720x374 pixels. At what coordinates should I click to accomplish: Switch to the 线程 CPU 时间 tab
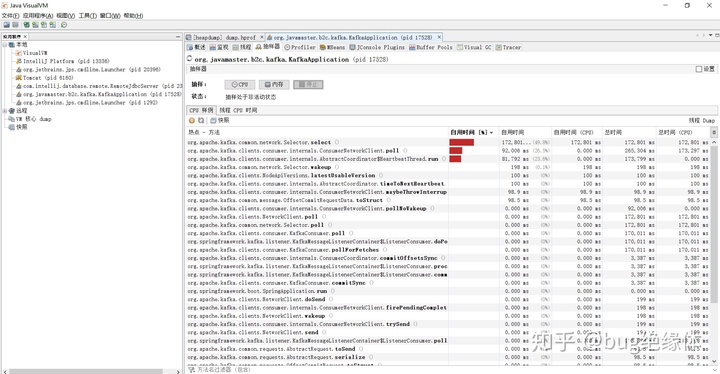click(238, 110)
